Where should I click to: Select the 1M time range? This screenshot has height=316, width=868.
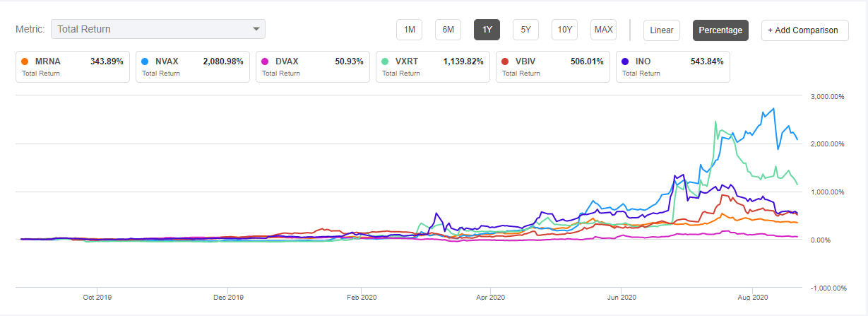click(x=409, y=30)
